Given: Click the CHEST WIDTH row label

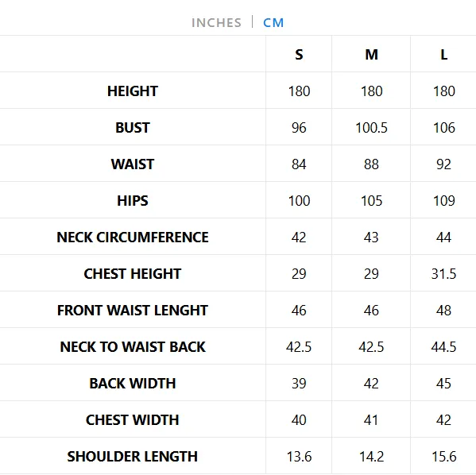Looking at the screenshot, I should 133,419.
